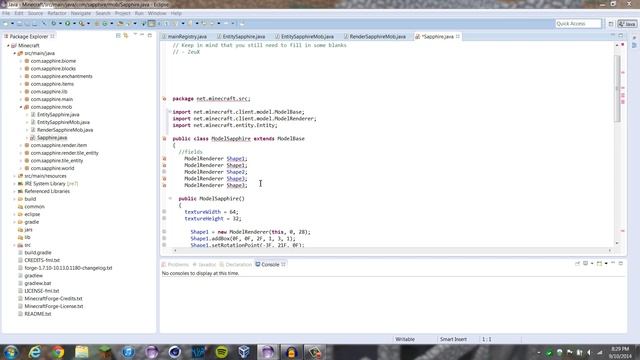The height and width of the screenshot is (360, 640).
Task: Click the New toolbar icon
Action: (x=6, y=24)
